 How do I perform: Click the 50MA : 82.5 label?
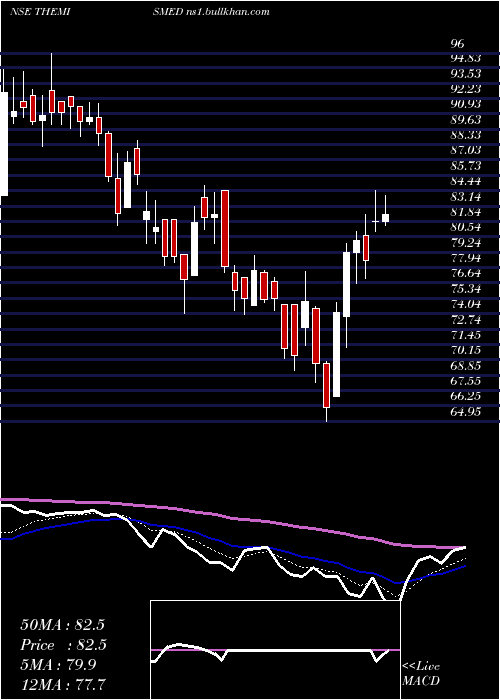[62, 625]
